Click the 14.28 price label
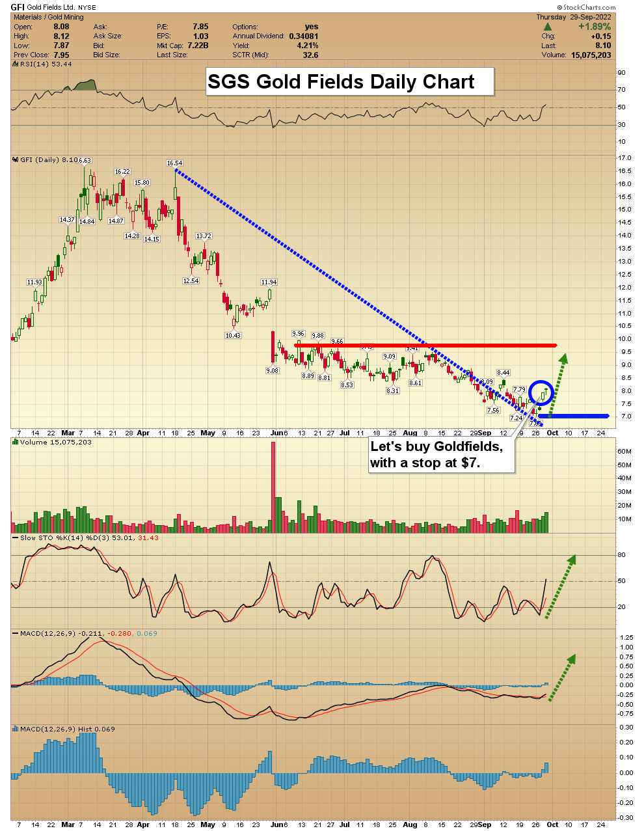 click(x=132, y=236)
